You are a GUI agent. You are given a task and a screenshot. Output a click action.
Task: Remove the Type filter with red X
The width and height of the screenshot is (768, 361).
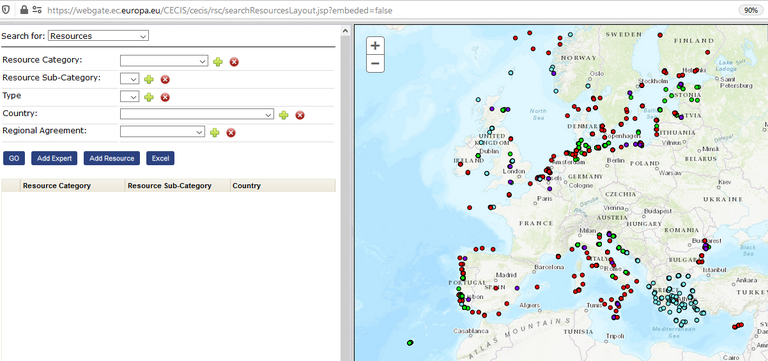pyautogui.click(x=165, y=97)
